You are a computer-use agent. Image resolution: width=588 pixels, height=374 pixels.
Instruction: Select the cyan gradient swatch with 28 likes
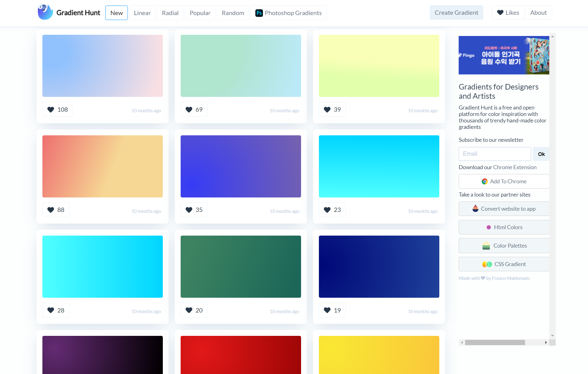point(103,267)
